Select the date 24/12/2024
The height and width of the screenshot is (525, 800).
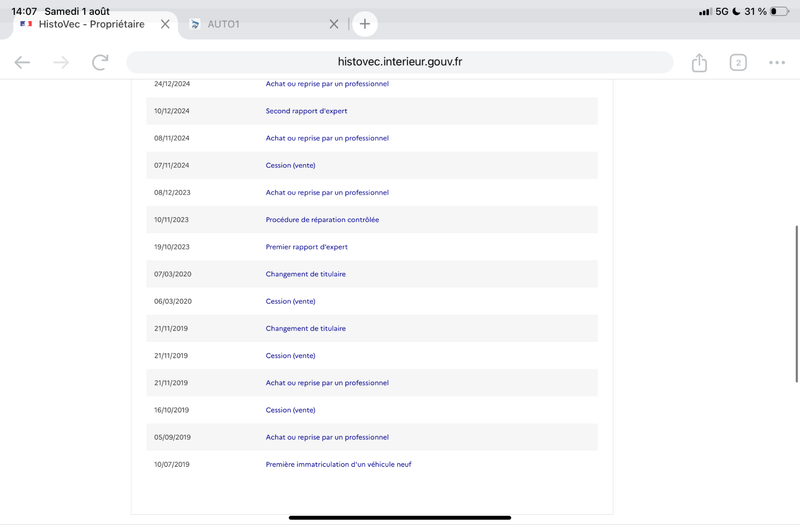pos(172,84)
